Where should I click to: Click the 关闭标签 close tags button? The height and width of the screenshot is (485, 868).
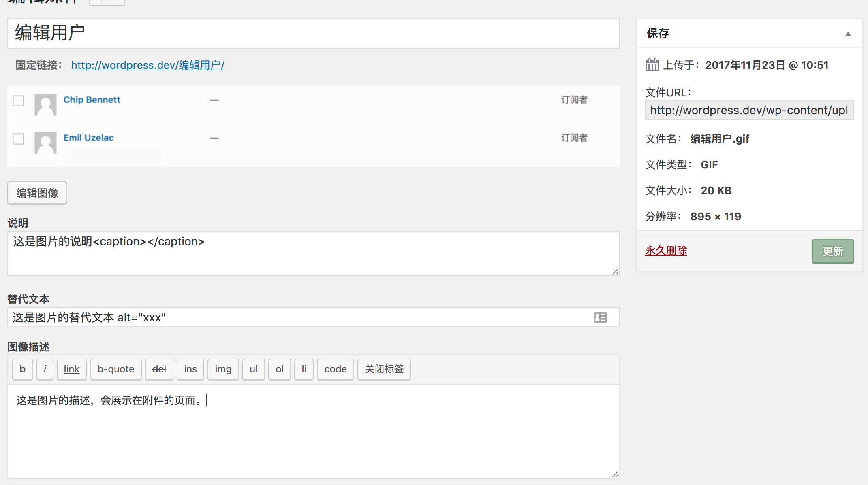pyautogui.click(x=384, y=369)
